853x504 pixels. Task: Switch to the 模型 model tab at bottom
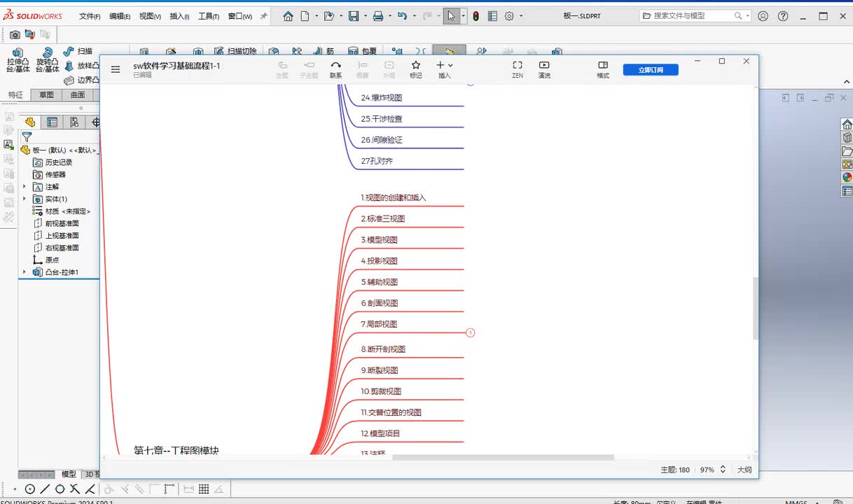pyautogui.click(x=69, y=474)
